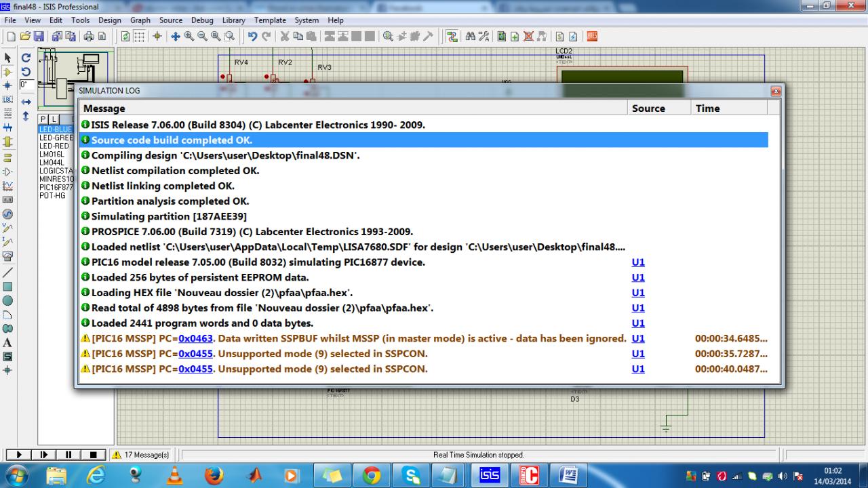The image size is (868, 488).
Task: Choose the 2D line drawing tool
Action: coord(8,272)
